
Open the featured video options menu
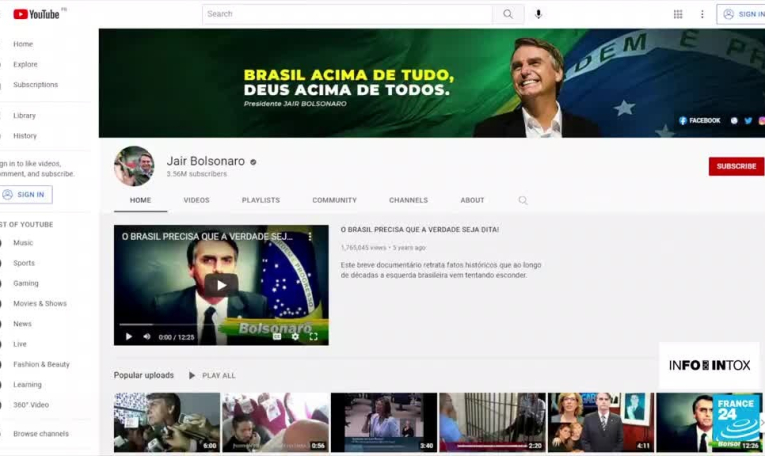click(310, 237)
